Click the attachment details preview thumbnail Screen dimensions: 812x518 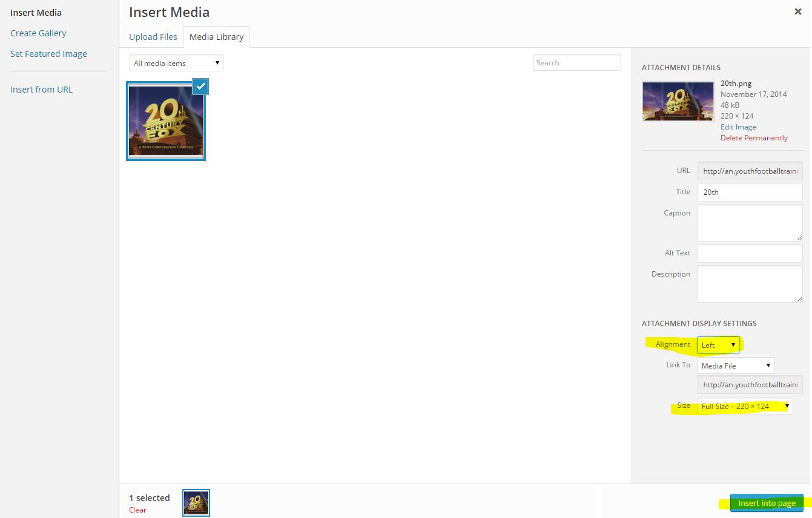[x=678, y=102]
